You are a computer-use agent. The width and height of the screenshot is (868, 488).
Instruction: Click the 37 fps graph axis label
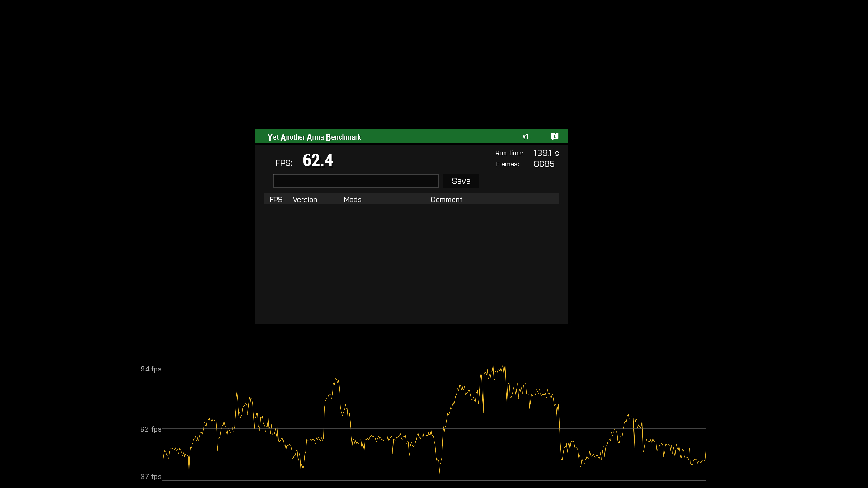tap(151, 477)
